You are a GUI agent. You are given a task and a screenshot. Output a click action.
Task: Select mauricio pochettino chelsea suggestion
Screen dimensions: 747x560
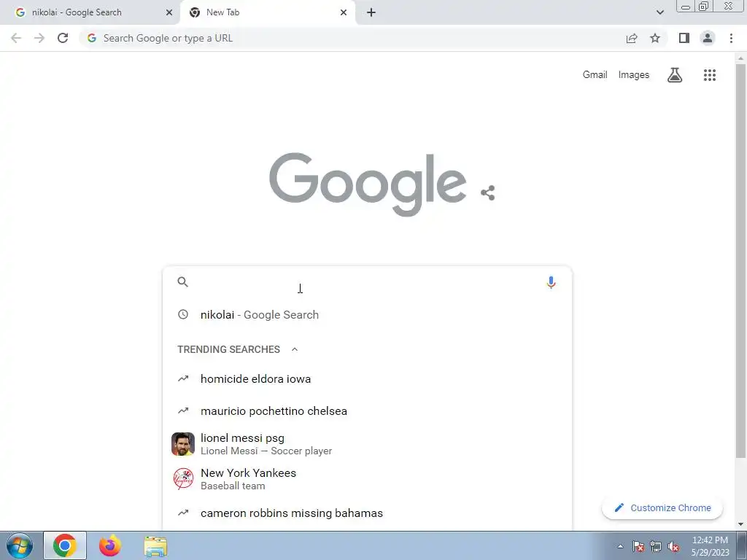(367, 411)
